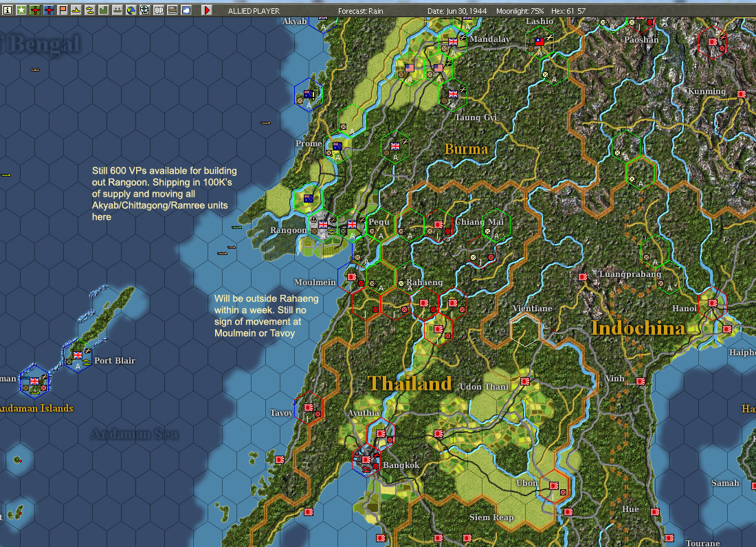Select the ship icon off the coast west of Prome
This screenshot has height=547, width=756.
pyautogui.click(x=266, y=122)
